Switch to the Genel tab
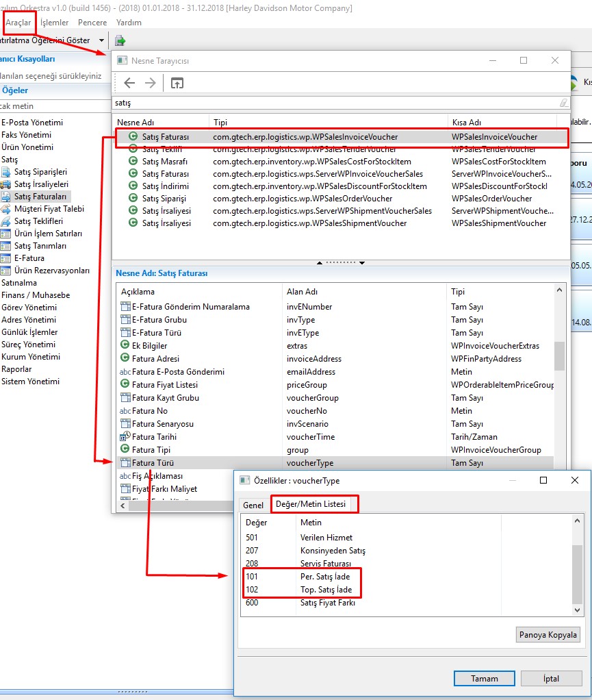 (253, 505)
